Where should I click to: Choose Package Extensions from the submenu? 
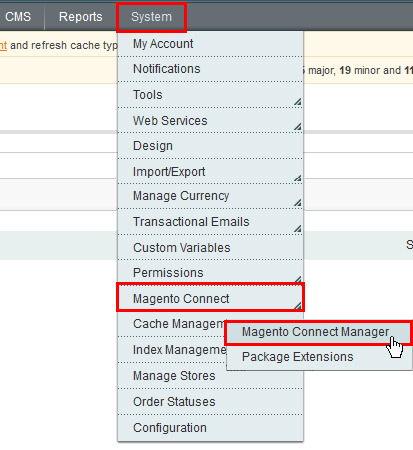[x=319, y=357]
